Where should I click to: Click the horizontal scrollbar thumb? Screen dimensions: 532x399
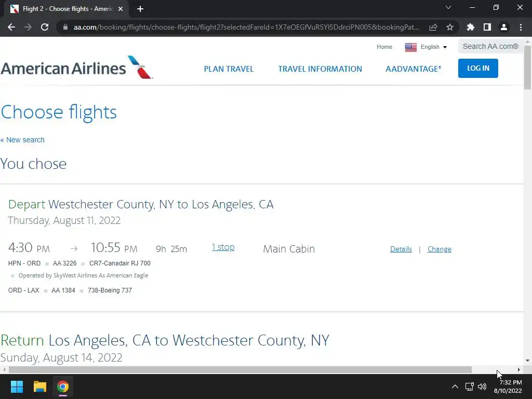pos(240,369)
